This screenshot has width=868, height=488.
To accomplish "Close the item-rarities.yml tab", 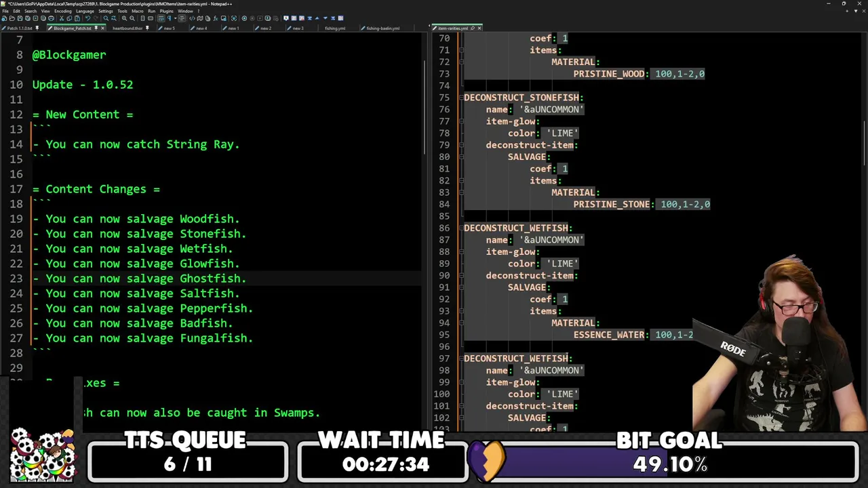I will coord(479,28).
